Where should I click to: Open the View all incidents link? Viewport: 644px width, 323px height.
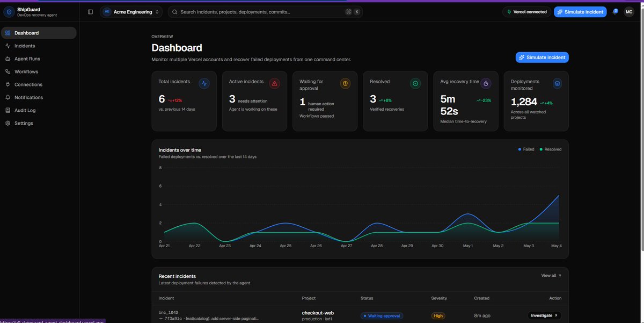tap(551, 276)
